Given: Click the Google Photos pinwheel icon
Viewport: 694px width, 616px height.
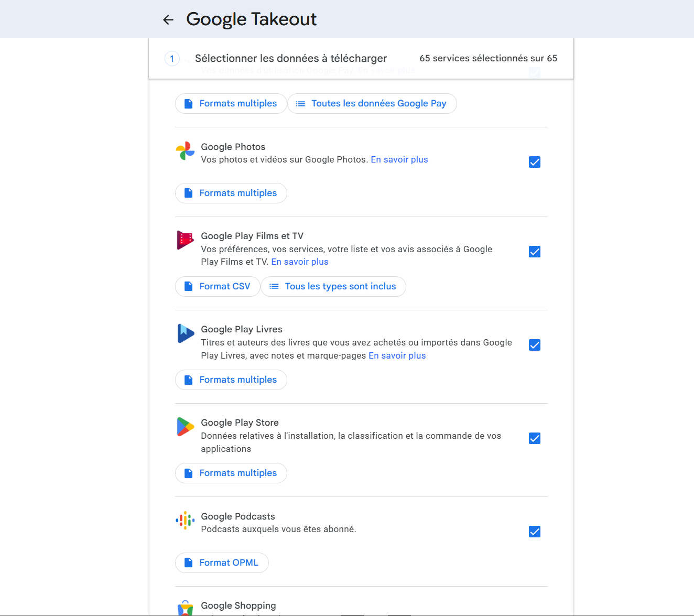Looking at the screenshot, I should 185,151.
